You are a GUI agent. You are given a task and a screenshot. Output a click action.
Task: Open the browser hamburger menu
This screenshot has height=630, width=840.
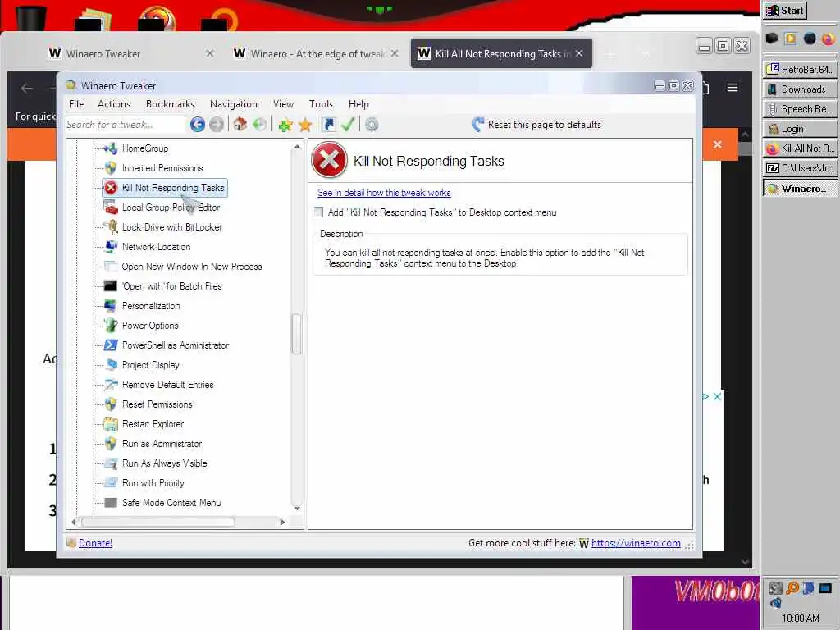[x=733, y=87]
